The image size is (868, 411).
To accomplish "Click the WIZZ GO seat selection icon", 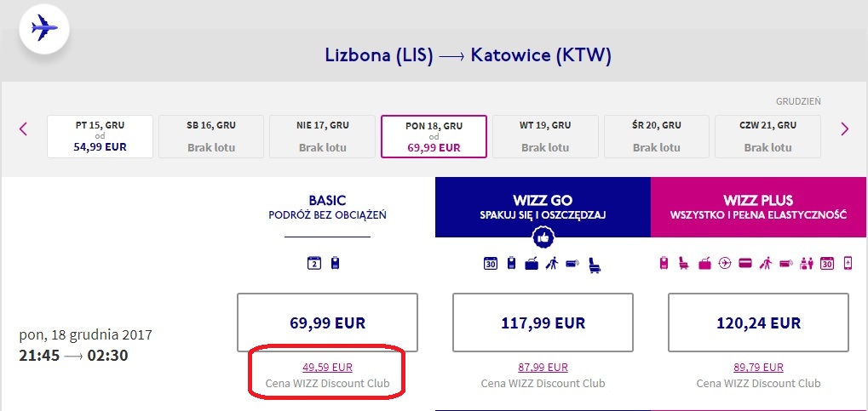I will 595,265.
